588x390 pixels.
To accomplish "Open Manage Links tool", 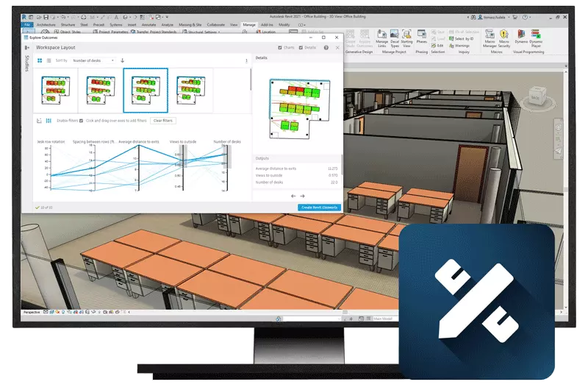I will (x=381, y=39).
